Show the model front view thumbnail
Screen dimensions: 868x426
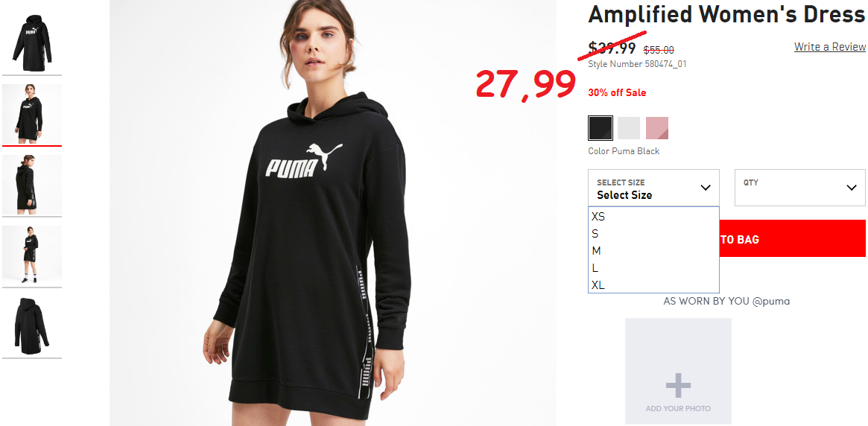coord(32,114)
